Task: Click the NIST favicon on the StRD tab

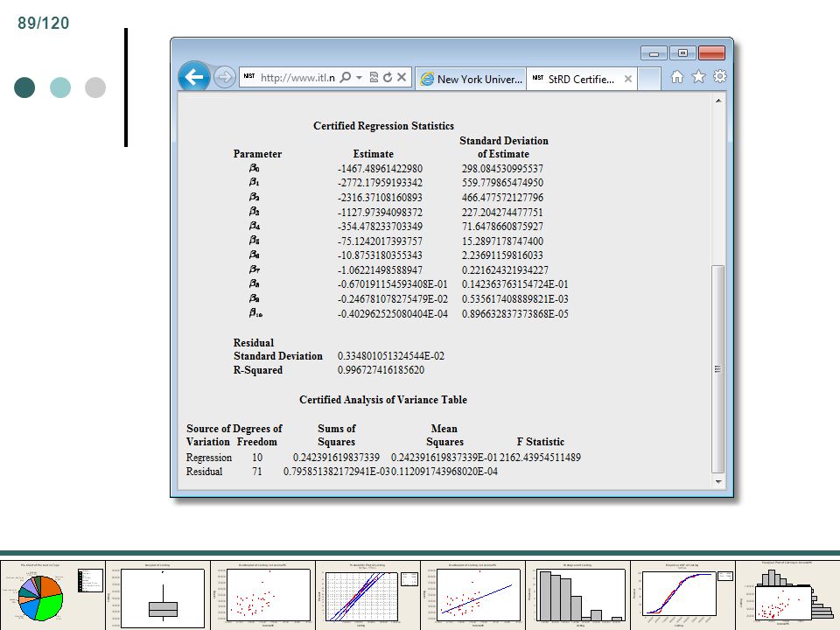Action: (x=538, y=78)
